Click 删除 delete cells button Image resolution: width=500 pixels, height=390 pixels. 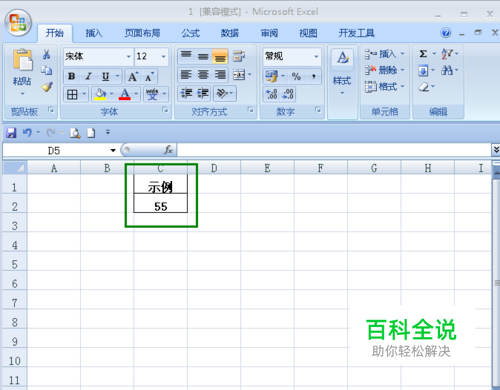[384, 70]
